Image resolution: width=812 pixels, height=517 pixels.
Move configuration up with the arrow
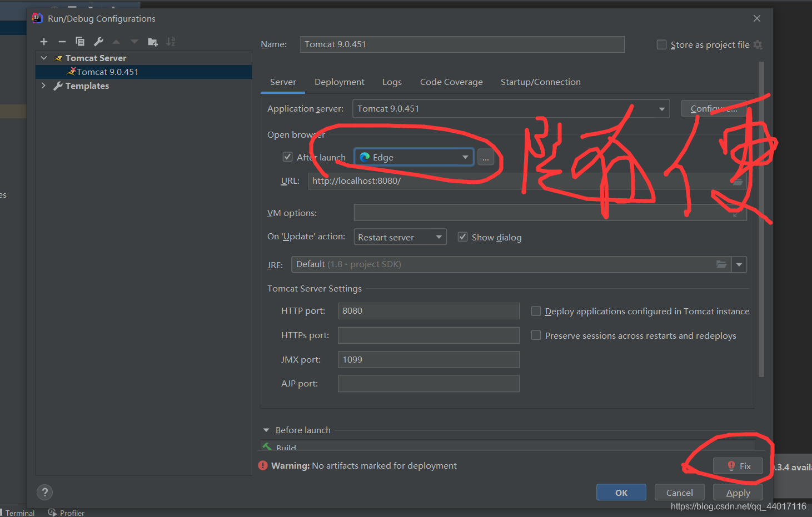pyautogui.click(x=116, y=42)
